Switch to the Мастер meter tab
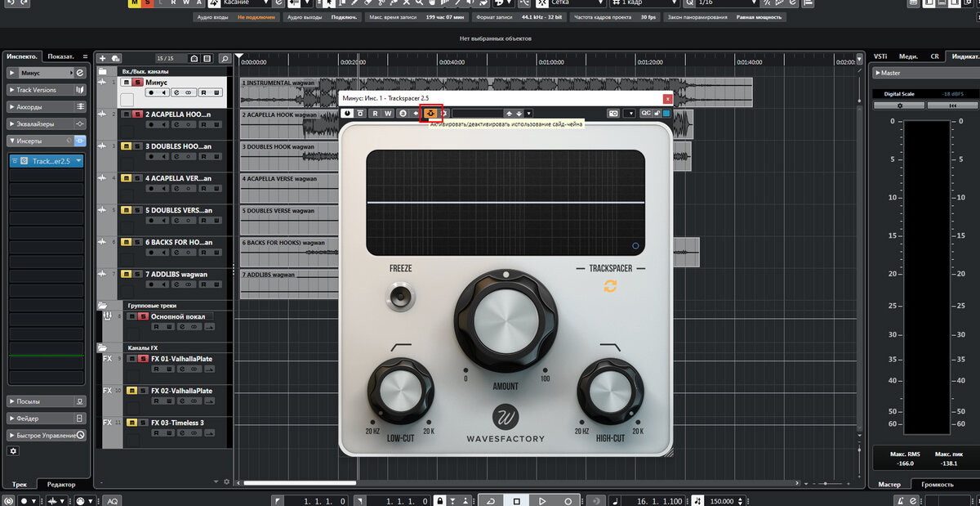This screenshot has height=506, width=980. [x=889, y=485]
